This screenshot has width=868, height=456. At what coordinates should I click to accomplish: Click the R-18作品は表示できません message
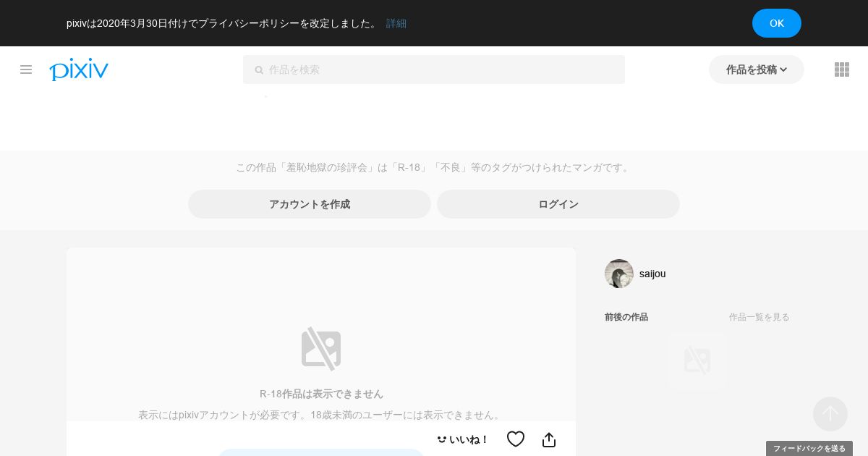(x=321, y=394)
